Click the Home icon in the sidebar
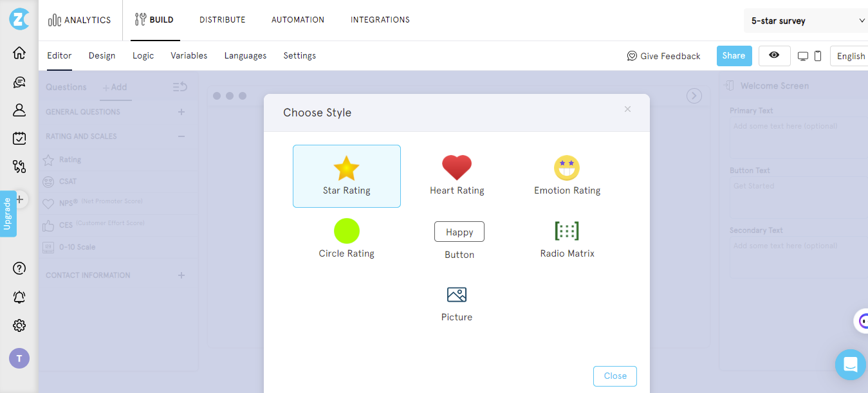868x393 pixels. pos(19,52)
